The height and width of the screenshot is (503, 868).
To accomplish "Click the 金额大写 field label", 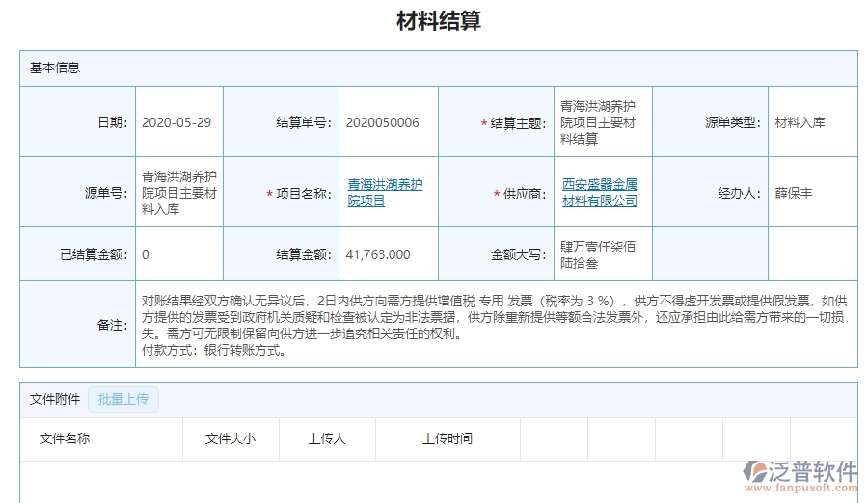I will click(x=519, y=254).
